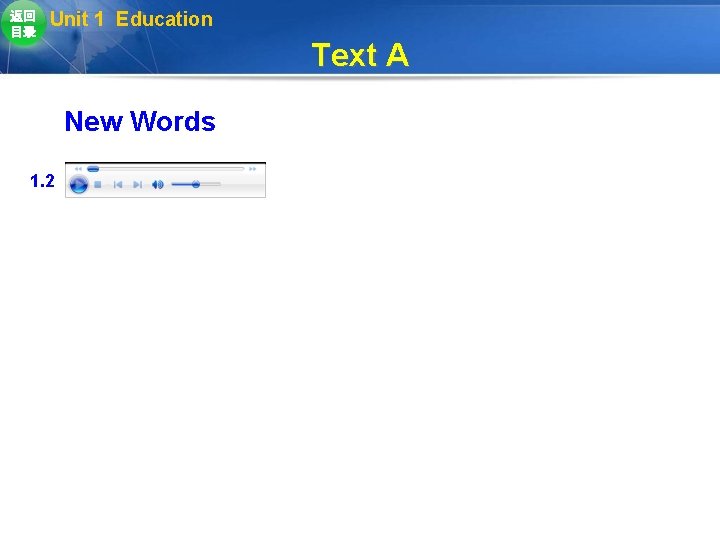Image resolution: width=720 pixels, height=540 pixels.
Task: Click the rewind arrows on seek bar
Action: pos(78,169)
